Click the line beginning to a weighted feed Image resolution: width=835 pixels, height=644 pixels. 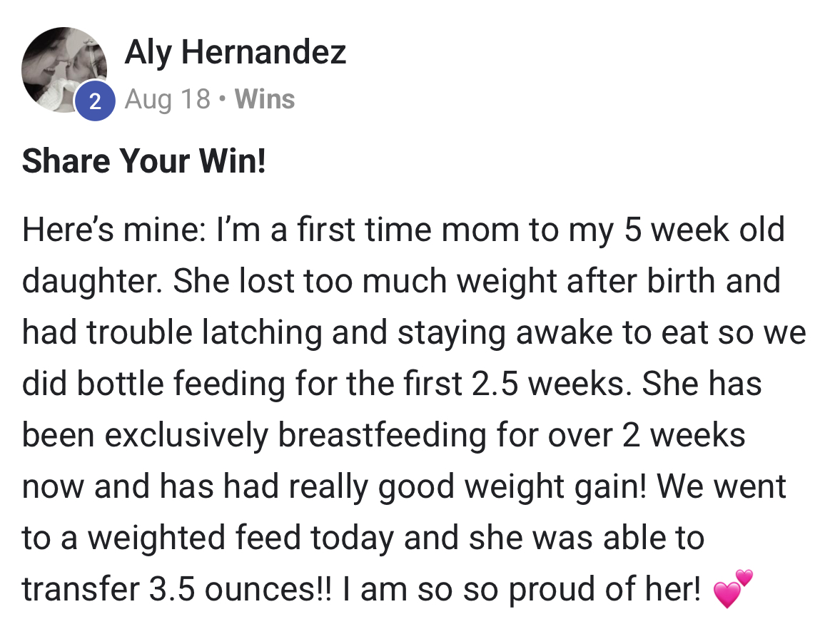coord(363,538)
